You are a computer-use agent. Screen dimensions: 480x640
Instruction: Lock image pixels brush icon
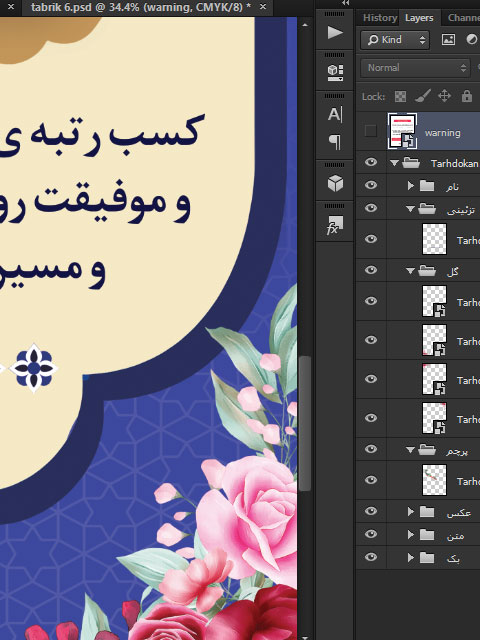423,97
